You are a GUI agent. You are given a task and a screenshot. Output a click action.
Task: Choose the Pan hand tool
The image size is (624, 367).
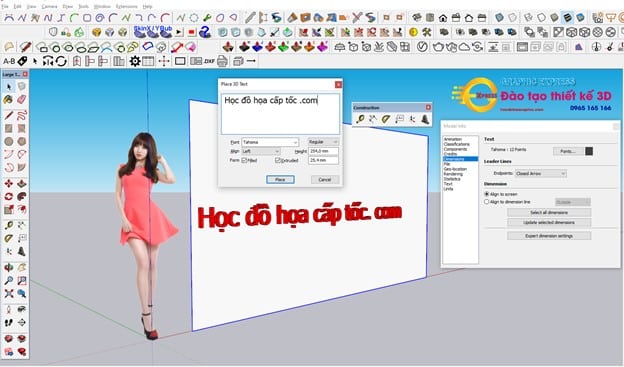point(22,267)
